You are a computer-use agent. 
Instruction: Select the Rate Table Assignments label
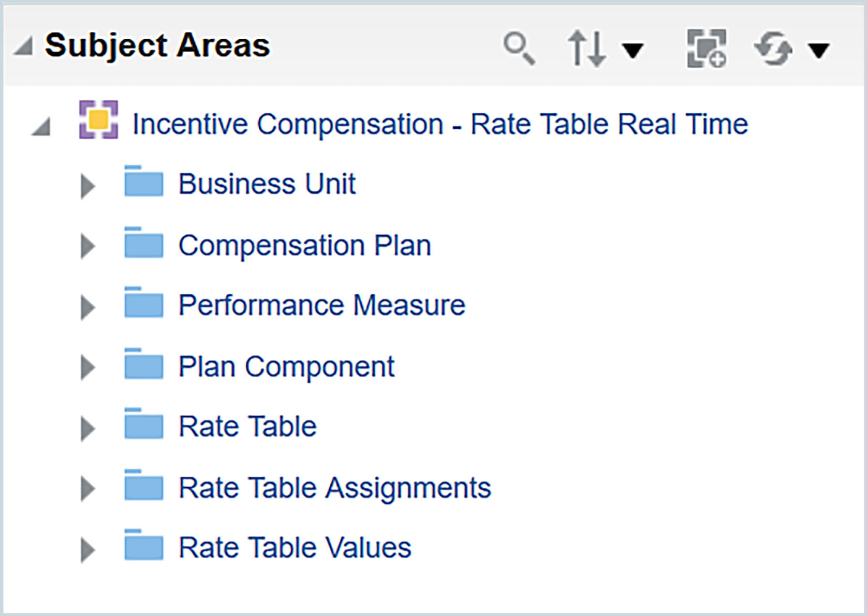(x=334, y=488)
